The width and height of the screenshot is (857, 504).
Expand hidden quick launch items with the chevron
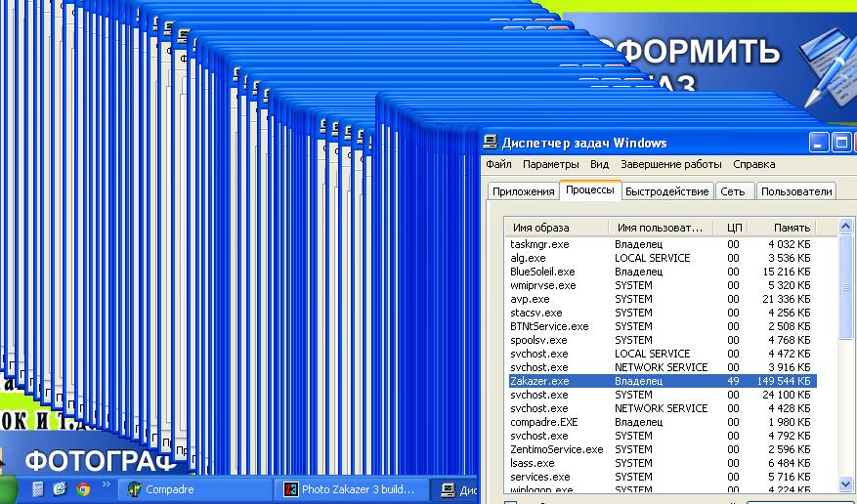click(107, 483)
